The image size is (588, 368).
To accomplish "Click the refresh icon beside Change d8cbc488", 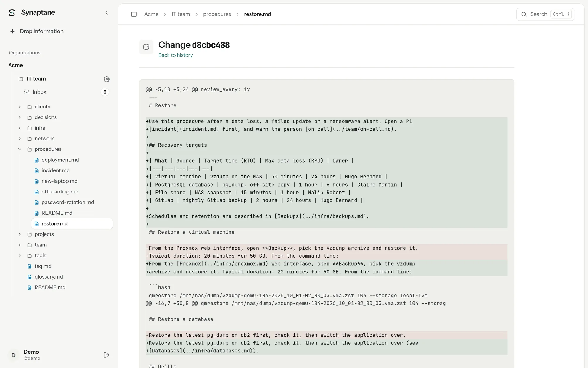I will (146, 47).
